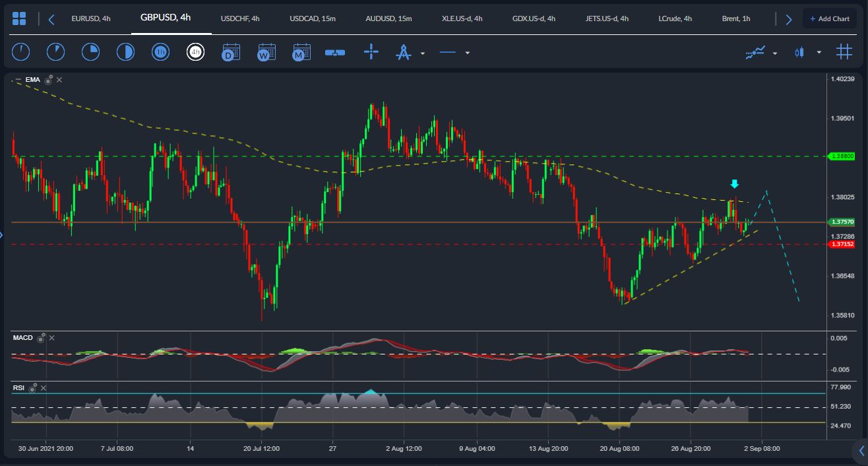Switch to the Daily (D) calendar timeframe
Viewport: 868px width, 466px height.
coord(231,52)
